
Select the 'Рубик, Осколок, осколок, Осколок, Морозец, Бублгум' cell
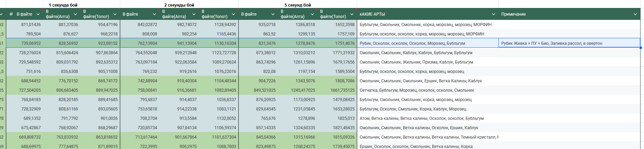pyautogui.click(x=428, y=43)
